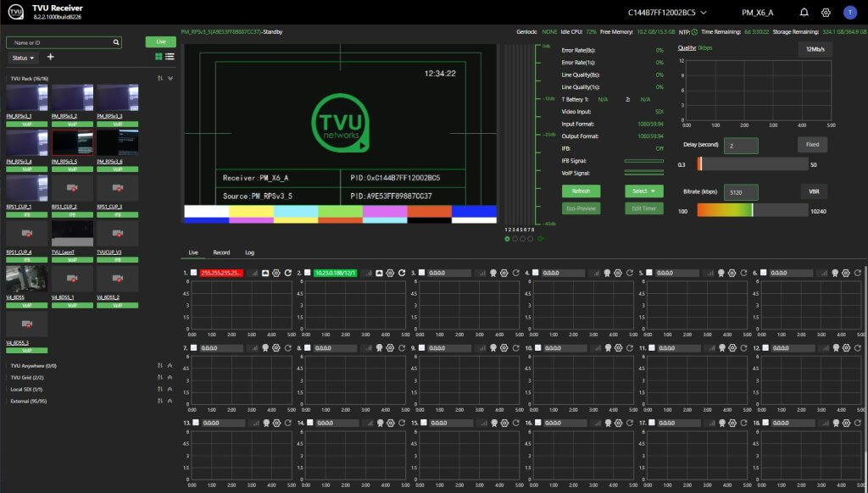Click the search magnifier in Name or ID box
The image size is (868, 493).
coord(116,42)
